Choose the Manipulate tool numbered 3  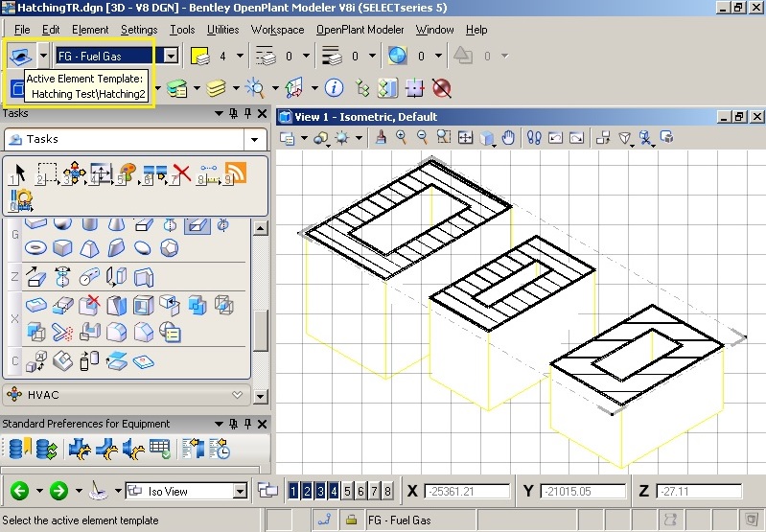[73, 173]
